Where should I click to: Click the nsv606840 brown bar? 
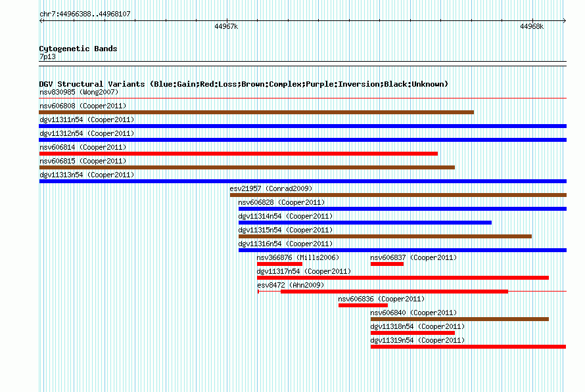tap(459, 319)
